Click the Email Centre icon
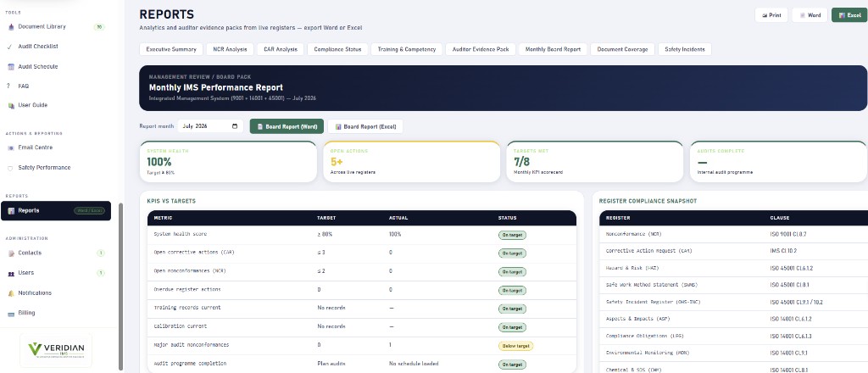 (x=10, y=148)
